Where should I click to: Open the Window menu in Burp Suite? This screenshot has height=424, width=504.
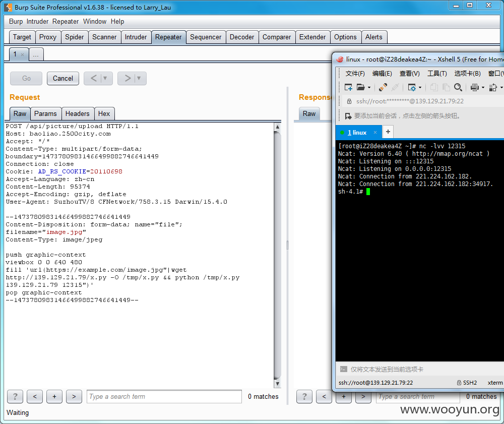point(95,22)
